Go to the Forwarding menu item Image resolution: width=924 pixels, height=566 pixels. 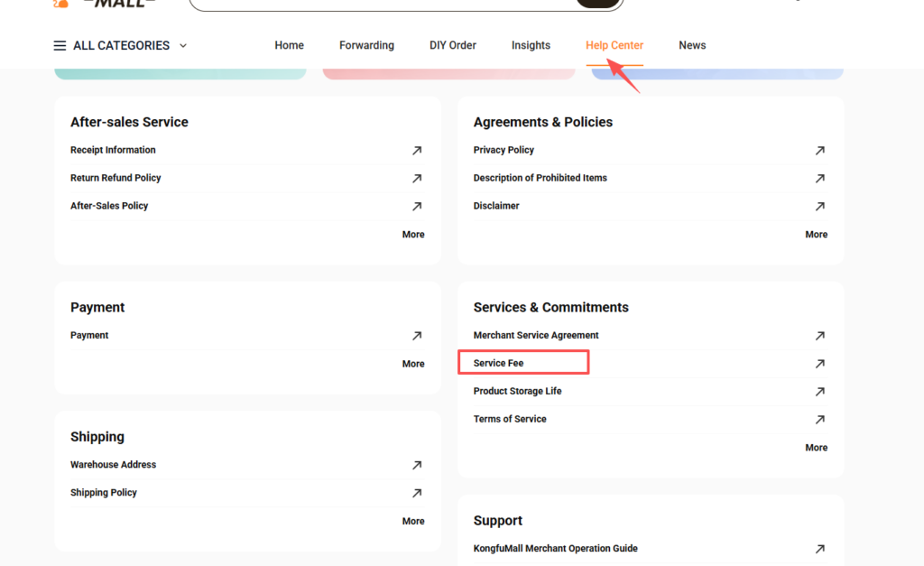pyautogui.click(x=366, y=45)
